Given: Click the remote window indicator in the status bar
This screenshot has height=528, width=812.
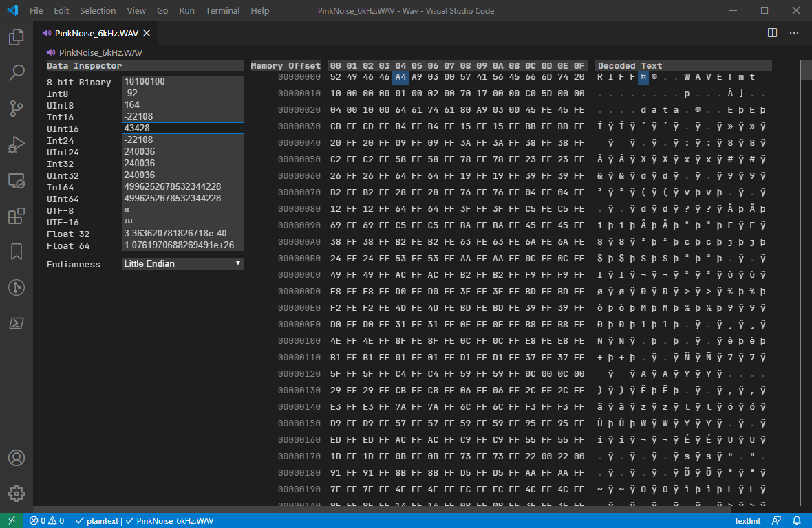Looking at the screenshot, I should [x=12, y=520].
